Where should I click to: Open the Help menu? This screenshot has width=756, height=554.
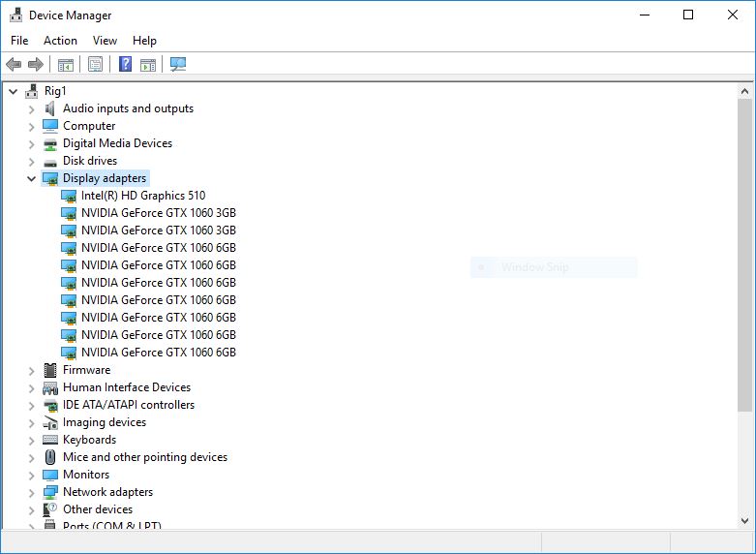[x=144, y=41]
